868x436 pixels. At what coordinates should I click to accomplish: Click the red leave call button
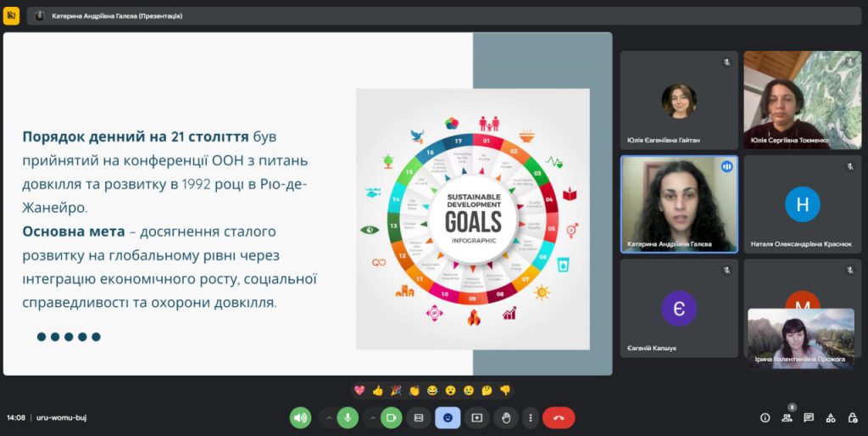558,417
